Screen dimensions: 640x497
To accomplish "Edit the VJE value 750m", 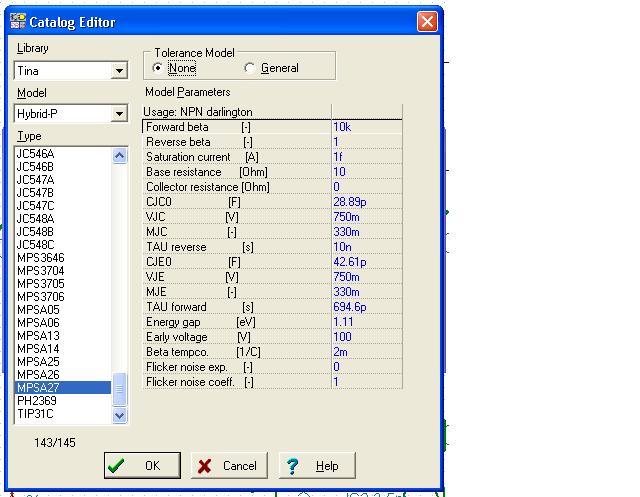I will click(367, 277).
